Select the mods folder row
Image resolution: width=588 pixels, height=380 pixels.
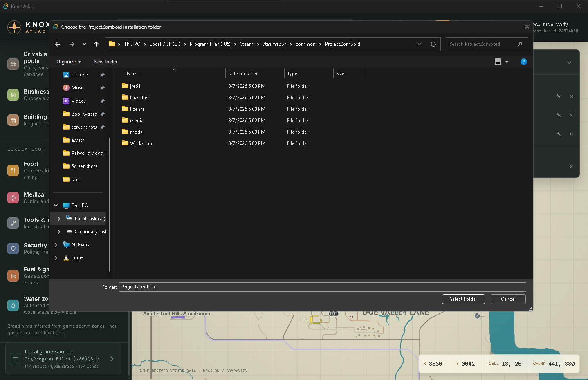click(243, 132)
